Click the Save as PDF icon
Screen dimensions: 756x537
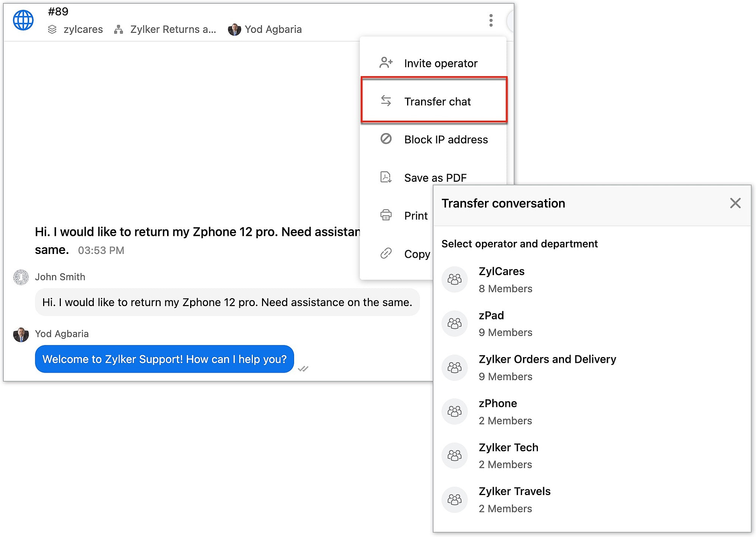tap(386, 177)
